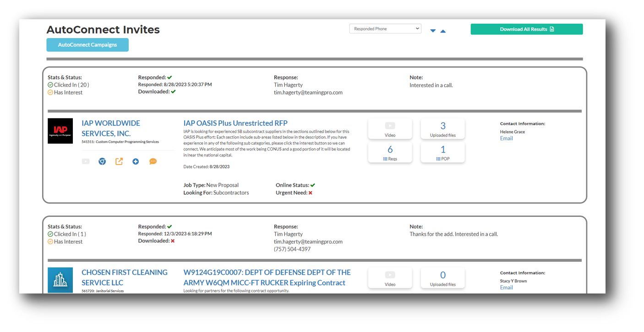
Task: Open the Responded Phone sort dropdown
Action: tap(385, 29)
